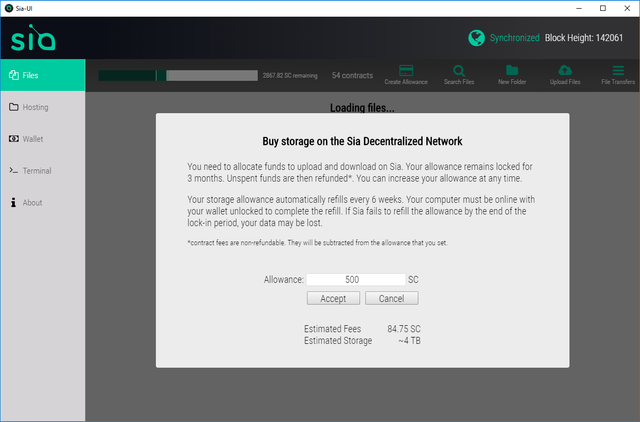Click the allowance spending progress bar
The height and width of the screenshot is (422, 640).
178,76
